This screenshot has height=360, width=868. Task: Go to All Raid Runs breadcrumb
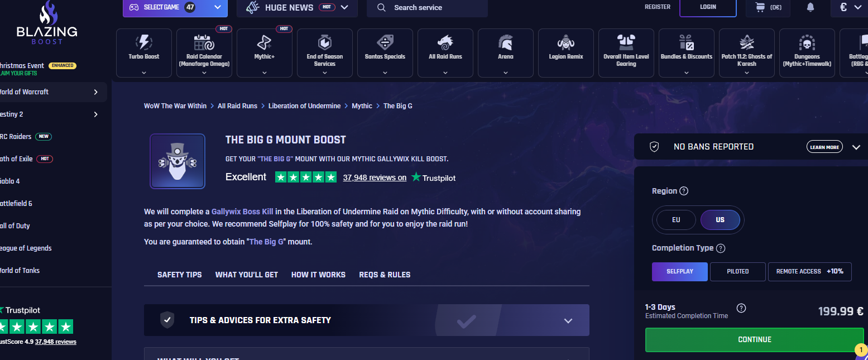tap(237, 106)
